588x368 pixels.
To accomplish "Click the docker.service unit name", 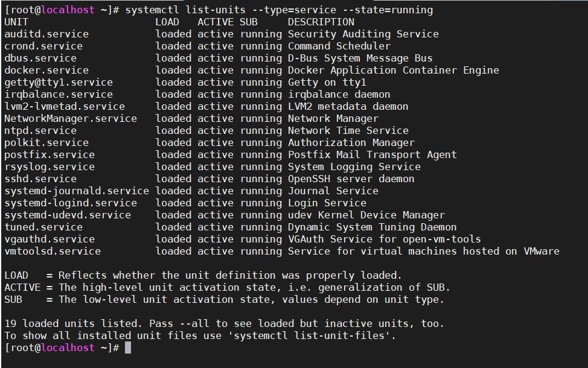I will (x=46, y=70).
